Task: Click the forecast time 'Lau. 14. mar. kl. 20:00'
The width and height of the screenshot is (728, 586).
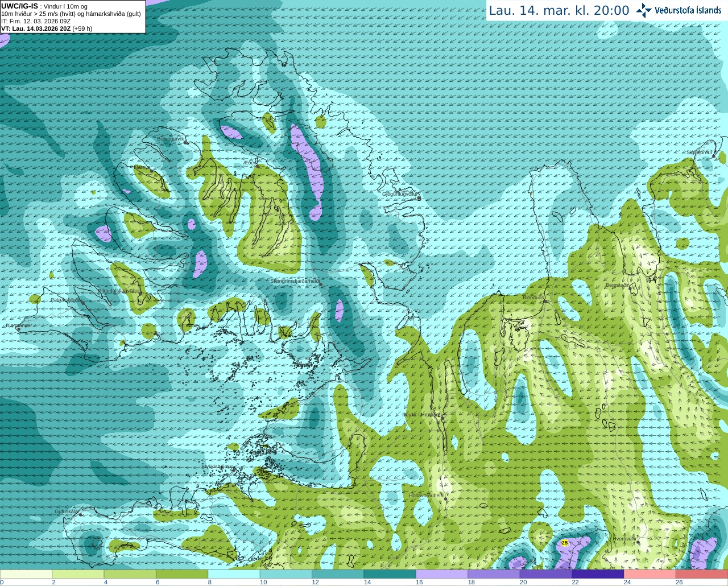Action: pyautogui.click(x=559, y=11)
